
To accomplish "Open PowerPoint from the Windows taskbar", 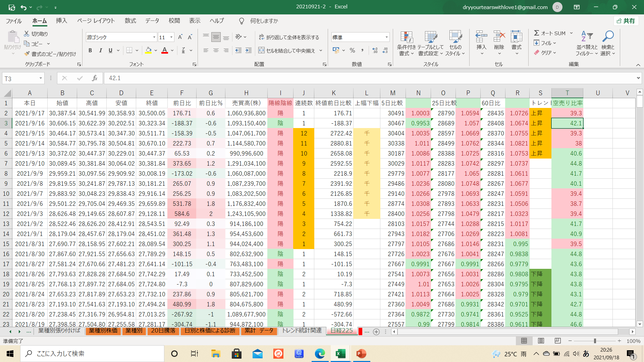I will click(361, 354).
